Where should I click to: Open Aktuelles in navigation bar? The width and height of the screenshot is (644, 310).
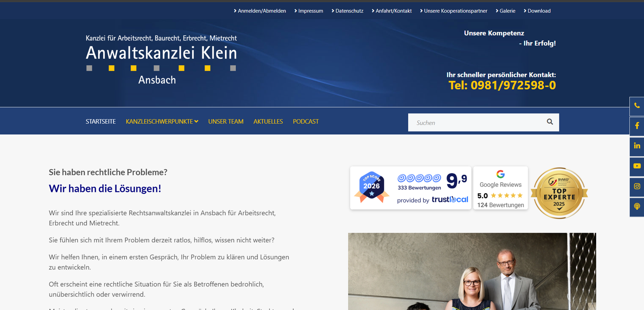(x=268, y=122)
